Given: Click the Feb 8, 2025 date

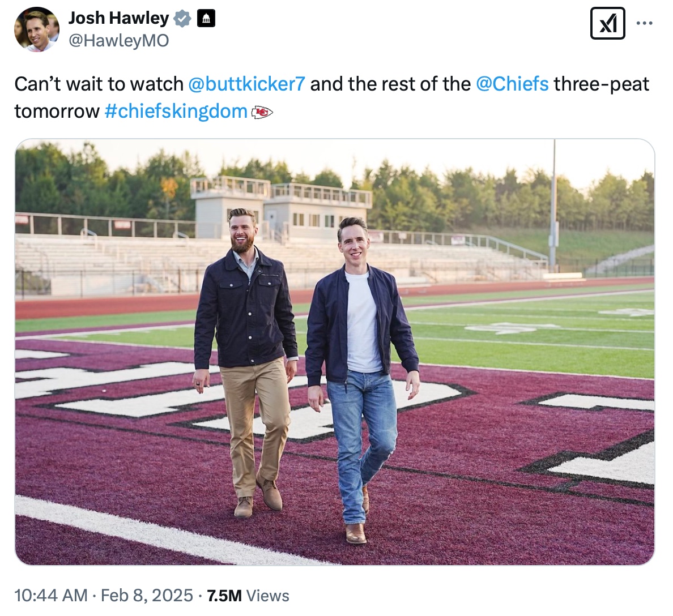Looking at the screenshot, I should 147,596.
